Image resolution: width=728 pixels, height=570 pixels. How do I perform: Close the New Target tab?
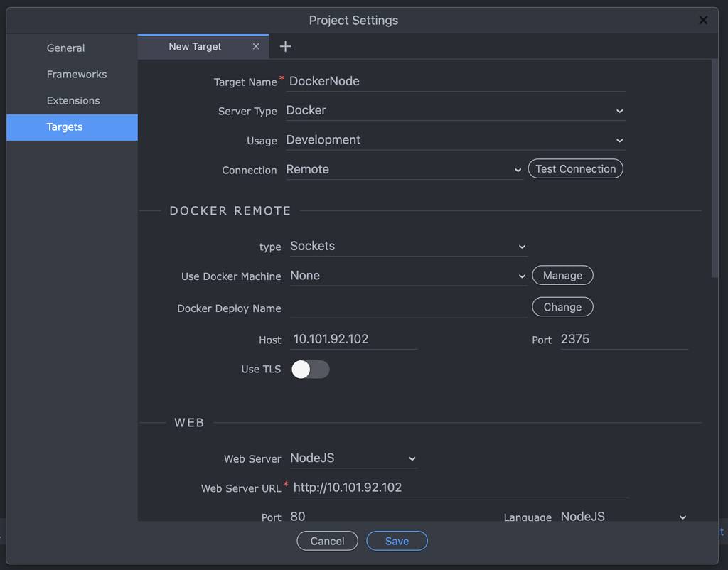pos(255,45)
